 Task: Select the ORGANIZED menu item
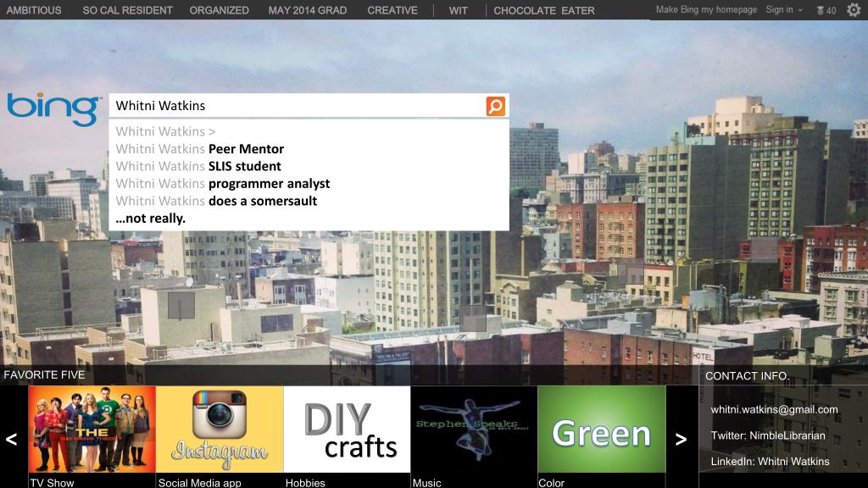point(220,10)
